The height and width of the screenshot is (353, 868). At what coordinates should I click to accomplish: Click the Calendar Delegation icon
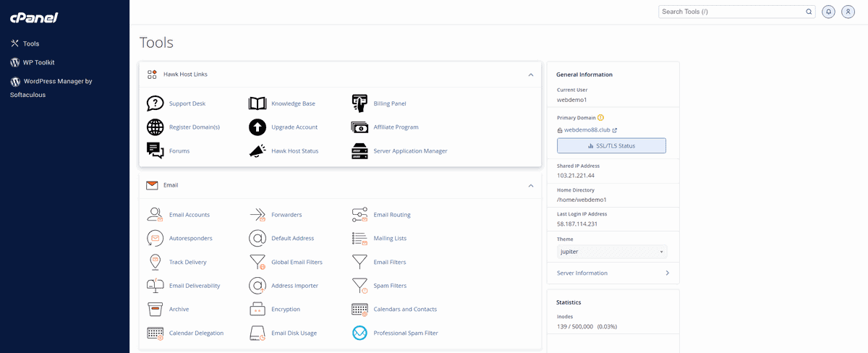click(x=155, y=333)
